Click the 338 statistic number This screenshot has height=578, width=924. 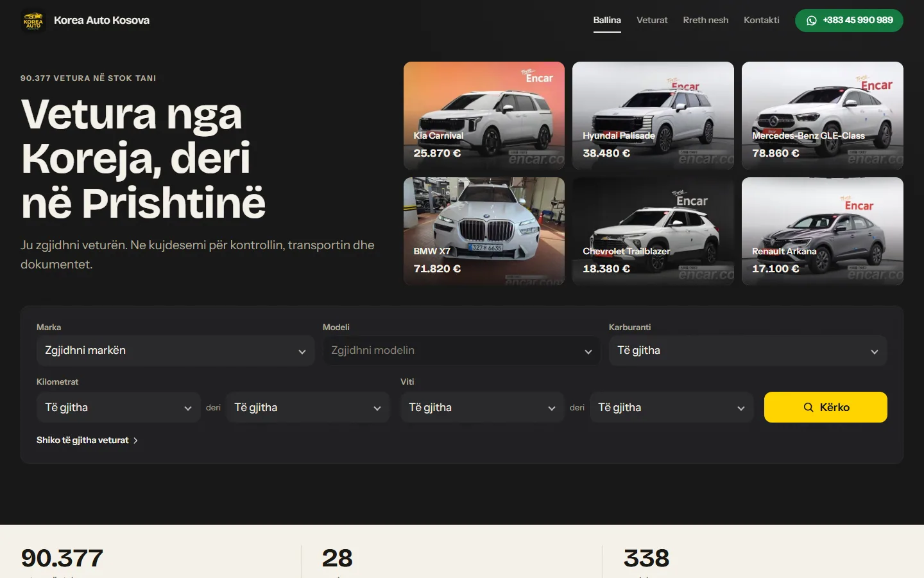[x=646, y=558]
